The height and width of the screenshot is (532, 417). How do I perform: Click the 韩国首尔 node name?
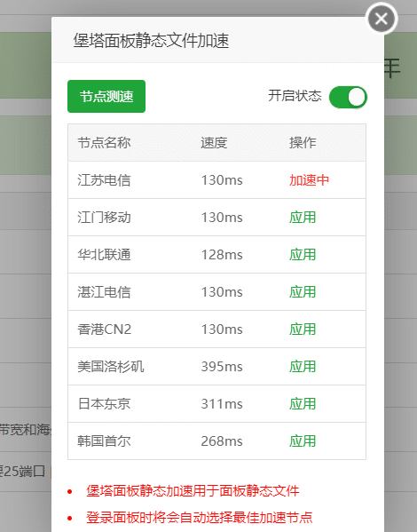[104, 441]
